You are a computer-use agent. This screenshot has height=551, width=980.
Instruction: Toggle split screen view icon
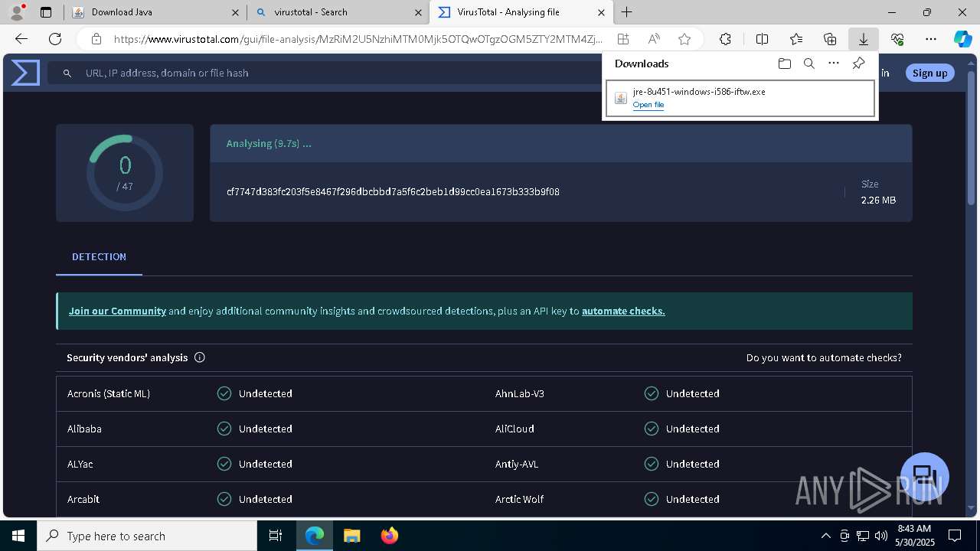pyautogui.click(x=762, y=39)
